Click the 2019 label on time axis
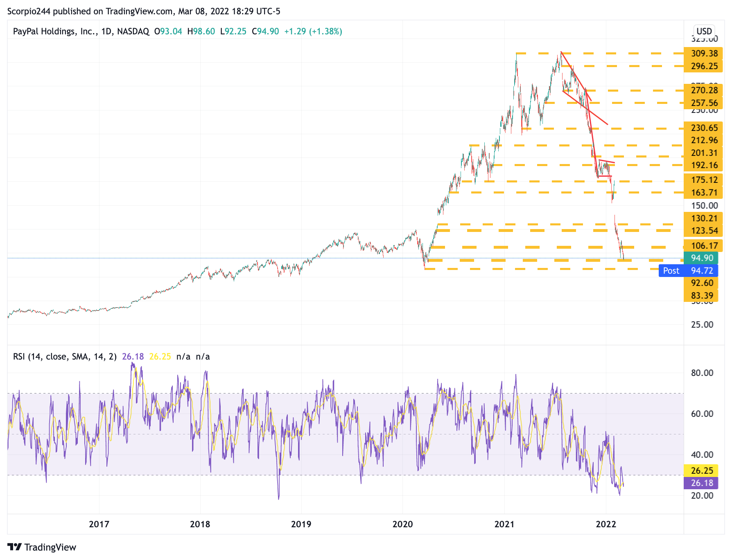This screenshot has width=732, height=560. pos(301,524)
